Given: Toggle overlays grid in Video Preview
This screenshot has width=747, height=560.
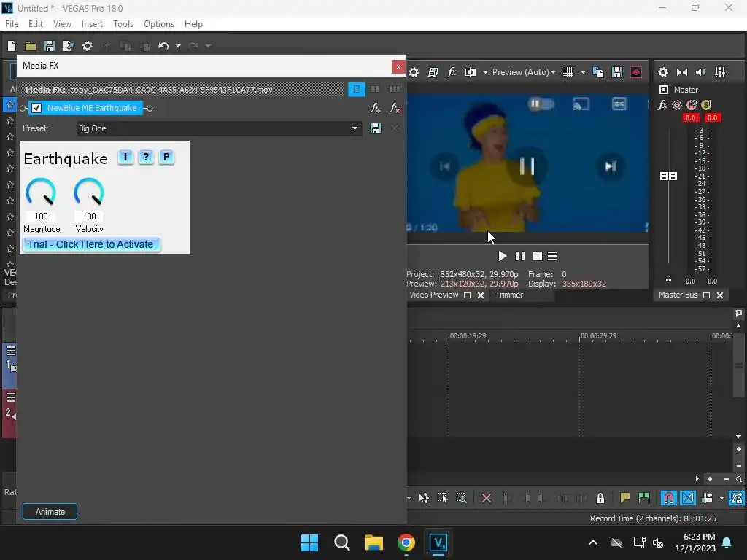Looking at the screenshot, I should 568,72.
